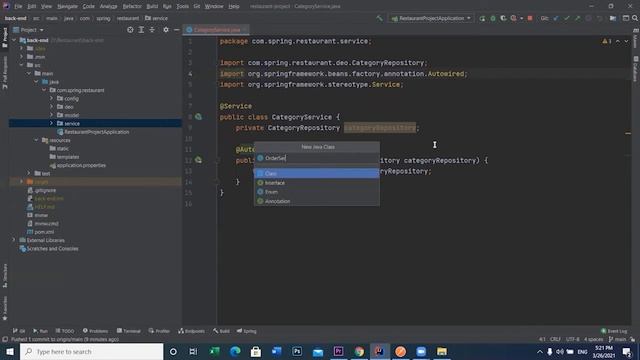Viewport: 640px width, 360px height.
Task: Open the inspection warning indicator
Action: click(607, 41)
